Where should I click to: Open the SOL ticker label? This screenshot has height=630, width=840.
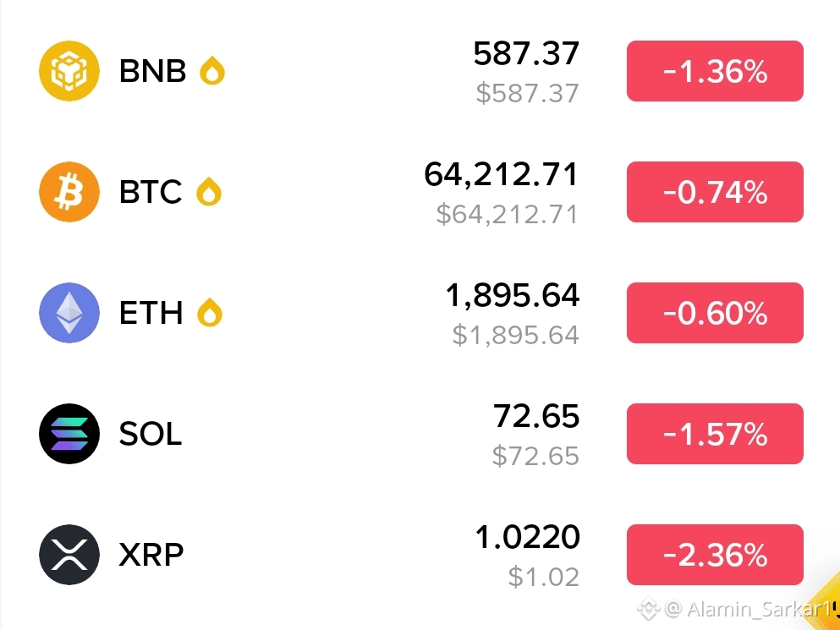(151, 434)
